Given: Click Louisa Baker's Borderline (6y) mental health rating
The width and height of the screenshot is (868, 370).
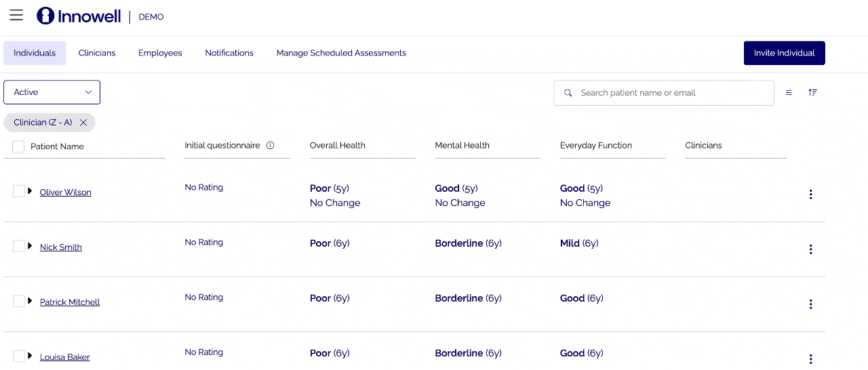Looking at the screenshot, I should point(469,353).
